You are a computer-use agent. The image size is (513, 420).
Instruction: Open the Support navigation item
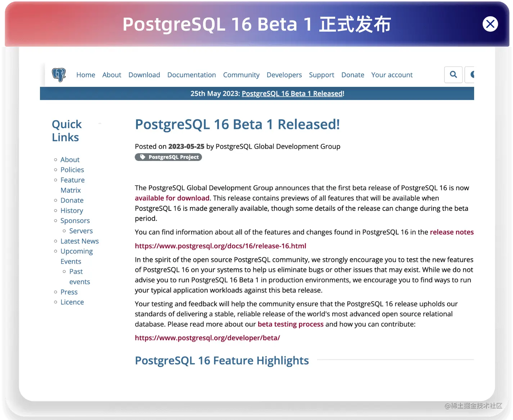321,75
